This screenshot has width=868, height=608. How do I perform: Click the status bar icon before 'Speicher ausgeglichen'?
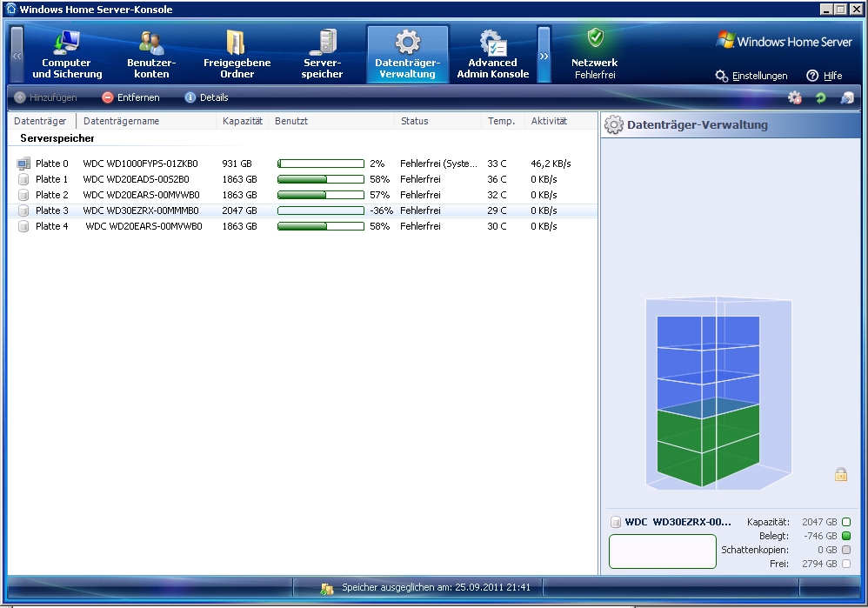[327, 588]
